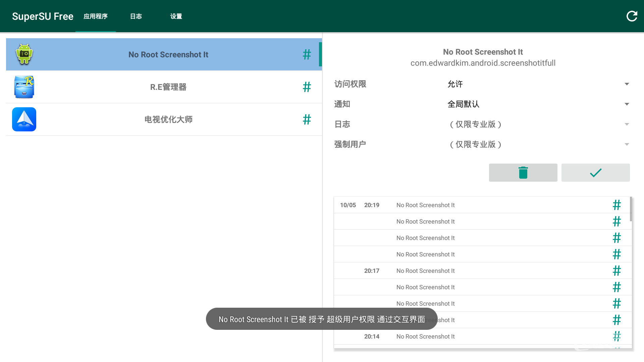Click the log entry at 20:14

pyautogui.click(x=482, y=336)
